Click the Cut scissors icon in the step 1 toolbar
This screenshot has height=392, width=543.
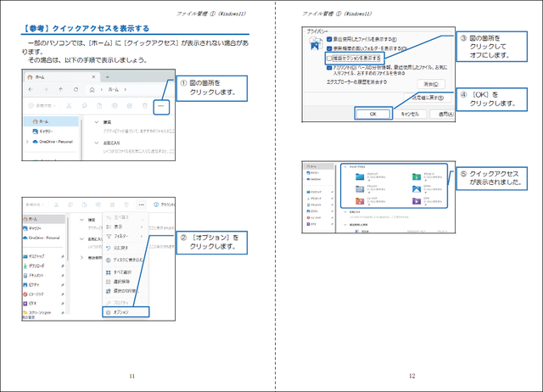point(69,105)
